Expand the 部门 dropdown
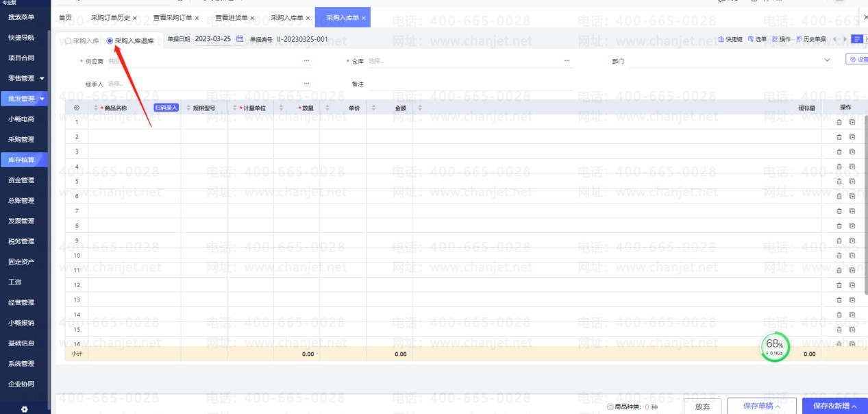Viewport: 868px width, 414px height. tap(827, 61)
